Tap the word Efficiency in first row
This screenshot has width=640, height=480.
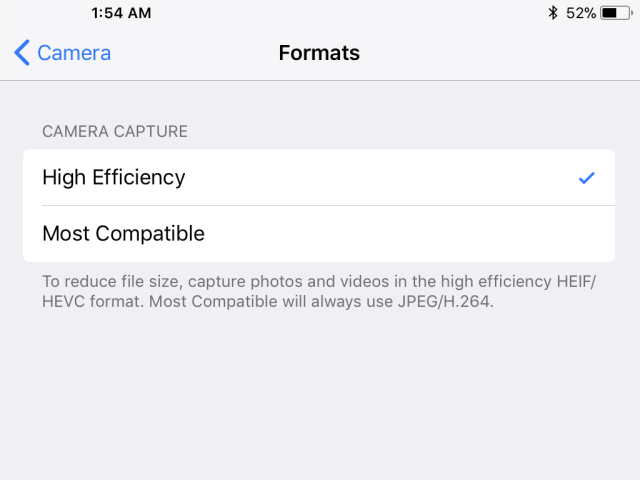click(139, 178)
